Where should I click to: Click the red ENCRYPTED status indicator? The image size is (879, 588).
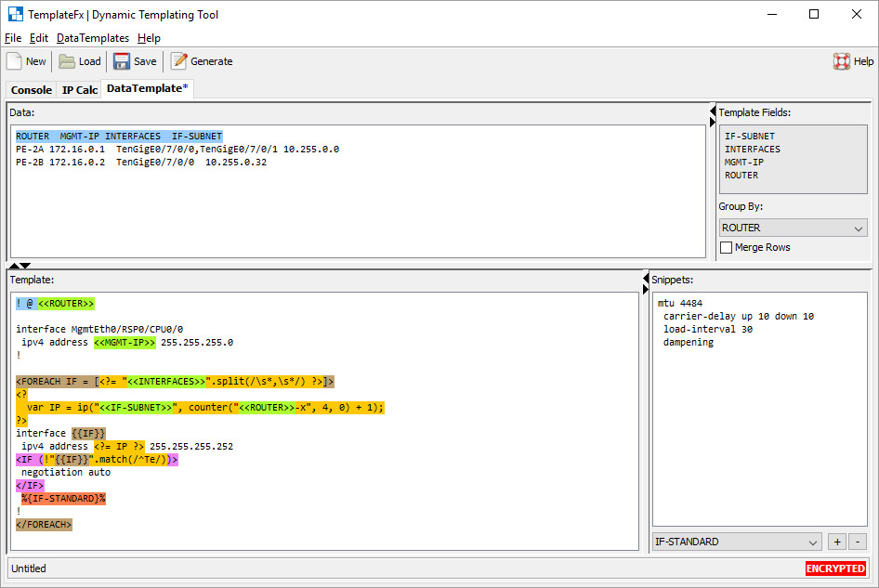[835, 568]
